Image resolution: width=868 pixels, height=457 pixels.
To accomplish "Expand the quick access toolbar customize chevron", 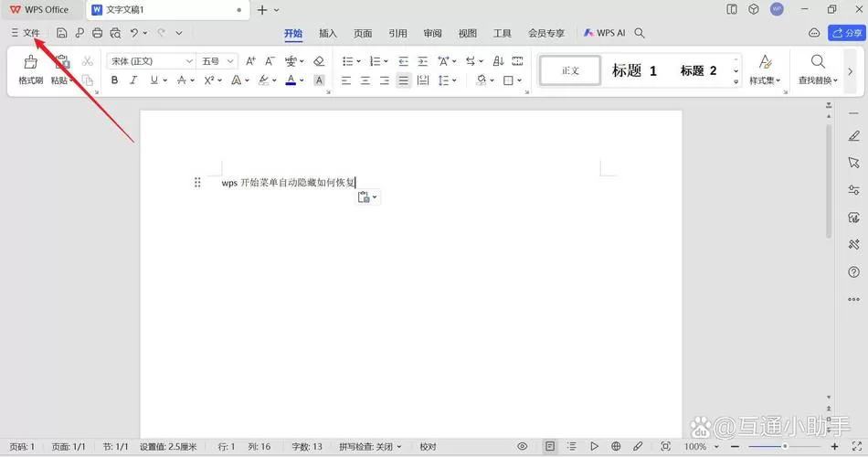I will (x=179, y=33).
